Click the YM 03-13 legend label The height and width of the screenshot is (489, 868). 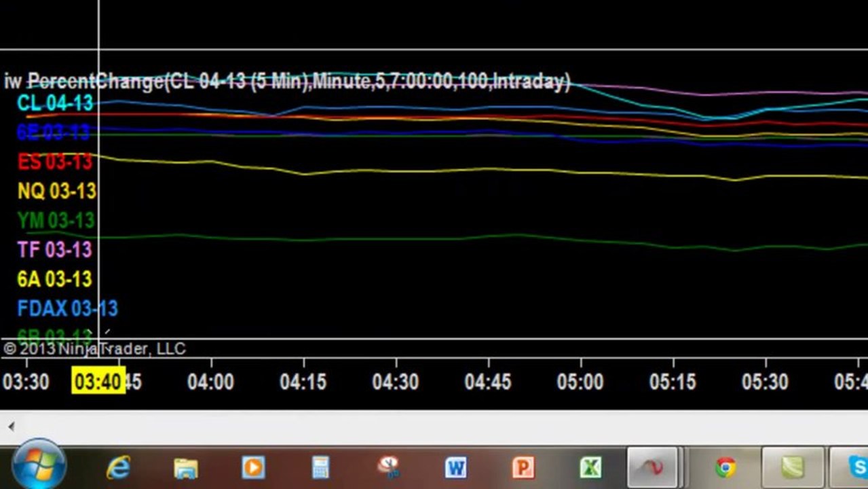[56, 220]
